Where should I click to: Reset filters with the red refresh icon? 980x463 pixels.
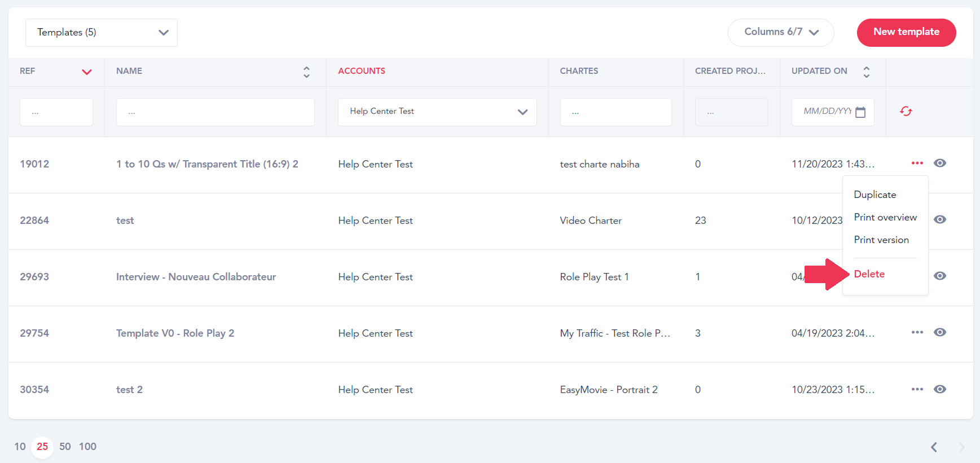point(906,111)
